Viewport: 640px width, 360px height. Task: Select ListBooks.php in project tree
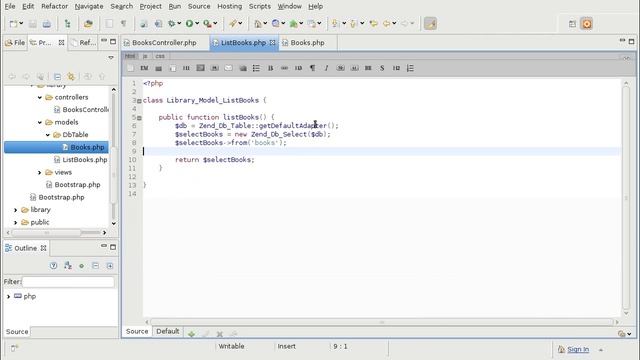[84, 160]
